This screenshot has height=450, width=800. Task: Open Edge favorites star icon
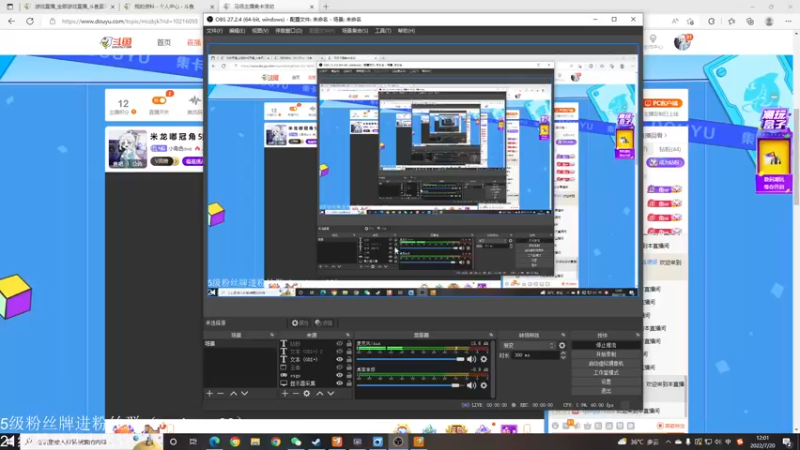click(x=731, y=21)
